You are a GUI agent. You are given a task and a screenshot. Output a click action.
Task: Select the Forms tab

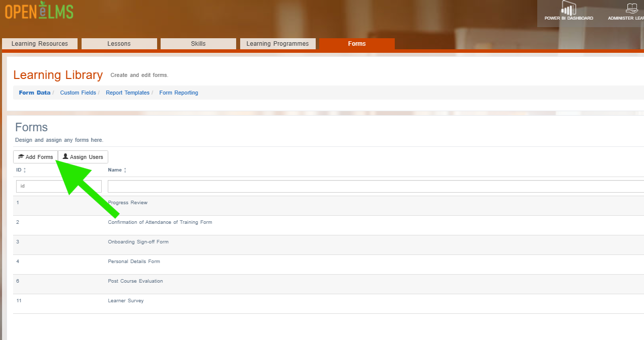click(357, 44)
